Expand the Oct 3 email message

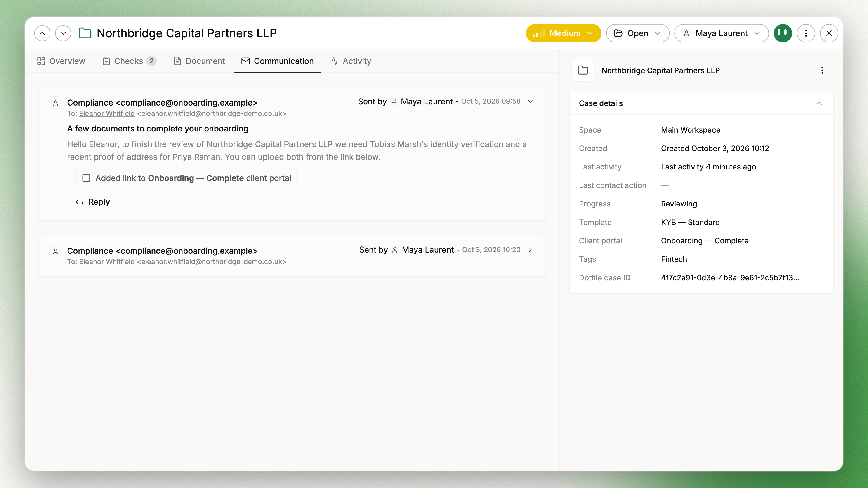pyautogui.click(x=530, y=250)
